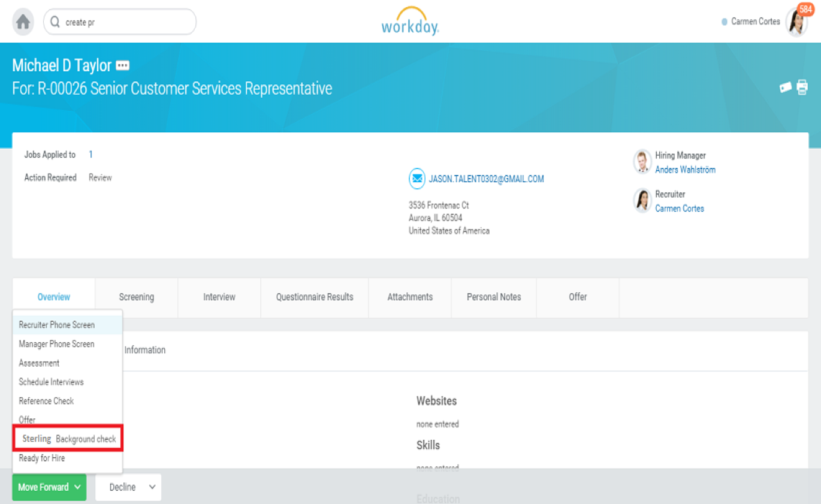
Task: Choose Ready for Hire stage
Action: point(42,458)
